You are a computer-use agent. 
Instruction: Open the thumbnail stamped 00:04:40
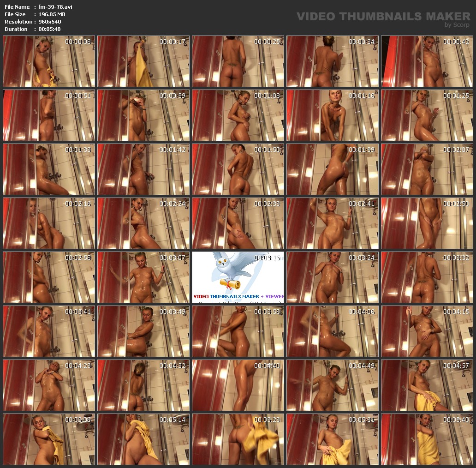pos(238,385)
